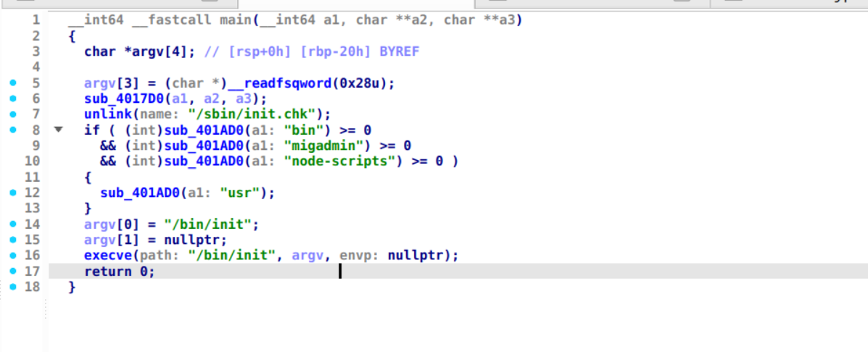Viewport: 868px width, 352px height.
Task: Select the closing brace on line 18
Action: coord(72,287)
